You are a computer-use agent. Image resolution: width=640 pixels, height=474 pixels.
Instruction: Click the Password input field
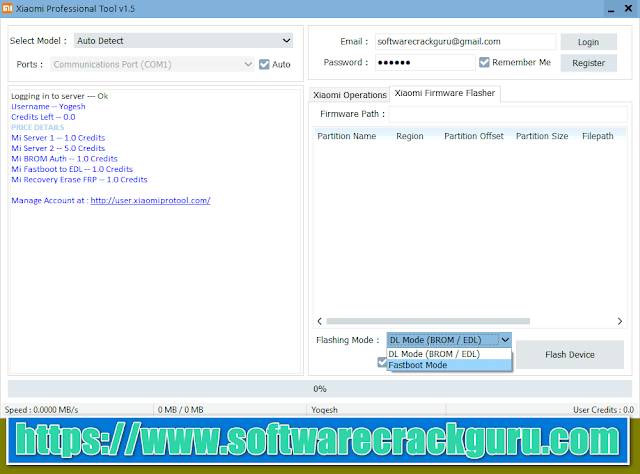[x=425, y=62]
